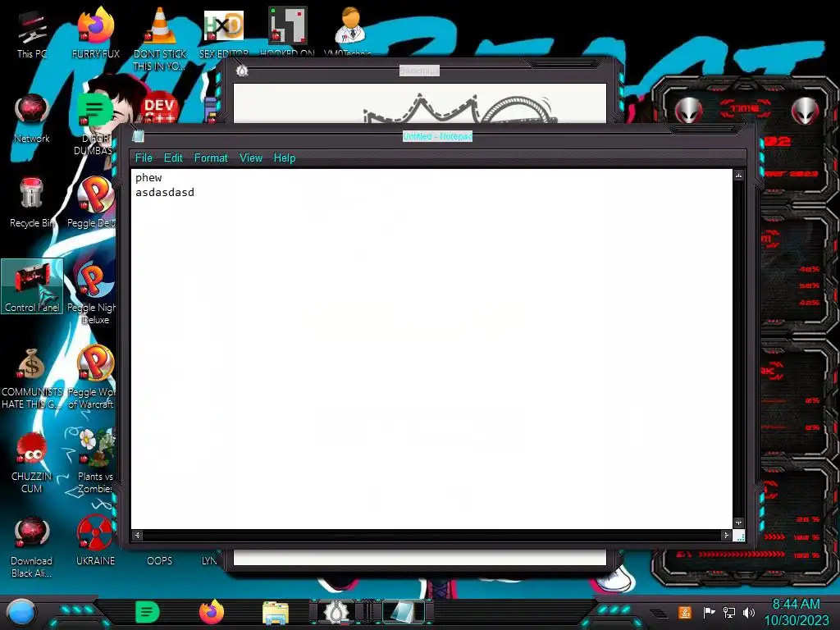Click left alien head on TIME gadget
Viewport: 840px width, 630px height.
click(688, 111)
